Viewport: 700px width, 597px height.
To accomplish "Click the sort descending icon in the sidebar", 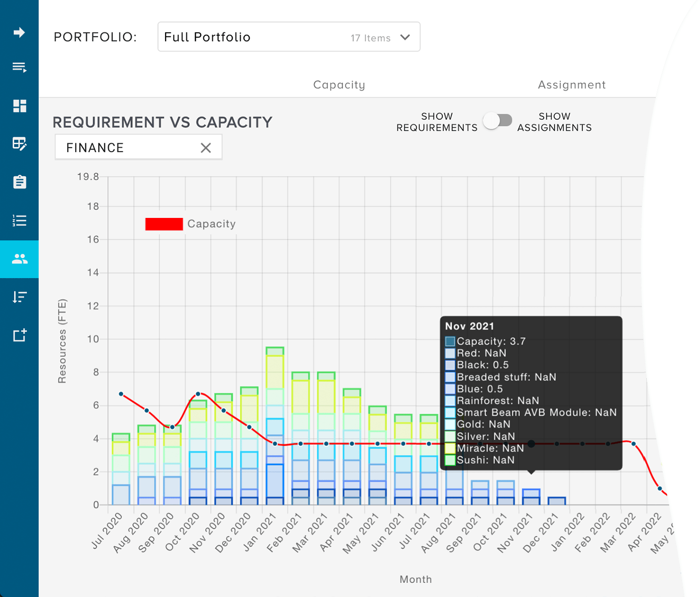I will click(x=19, y=297).
